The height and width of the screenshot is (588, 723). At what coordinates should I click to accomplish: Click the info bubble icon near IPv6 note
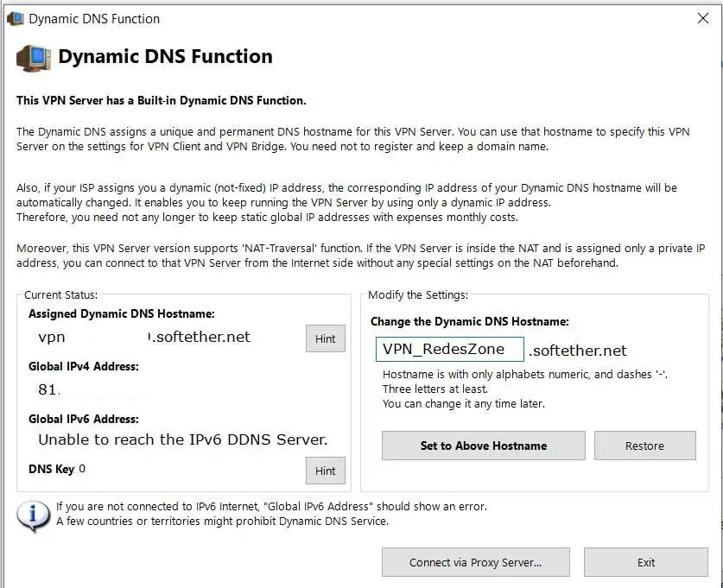click(x=34, y=515)
